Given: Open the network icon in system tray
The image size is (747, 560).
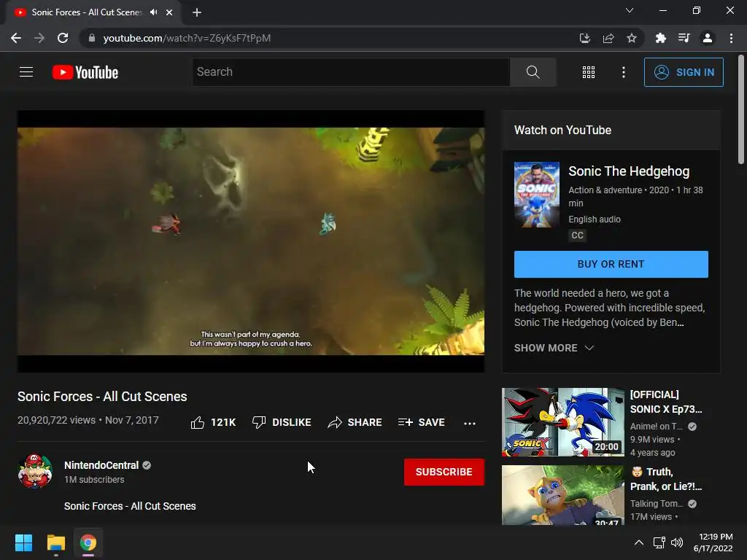Looking at the screenshot, I should point(659,542).
